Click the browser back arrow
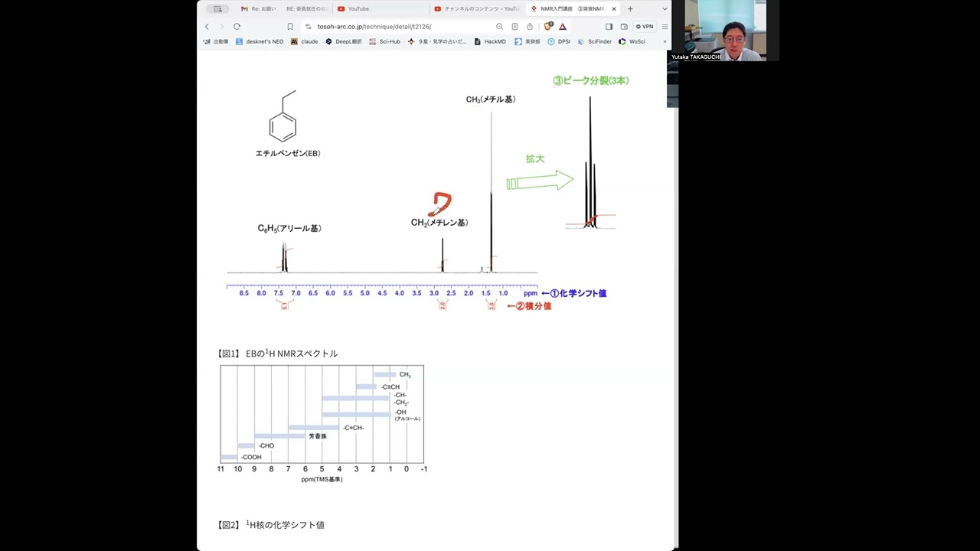Image resolution: width=980 pixels, height=551 pixels. (x=207, y=26)
